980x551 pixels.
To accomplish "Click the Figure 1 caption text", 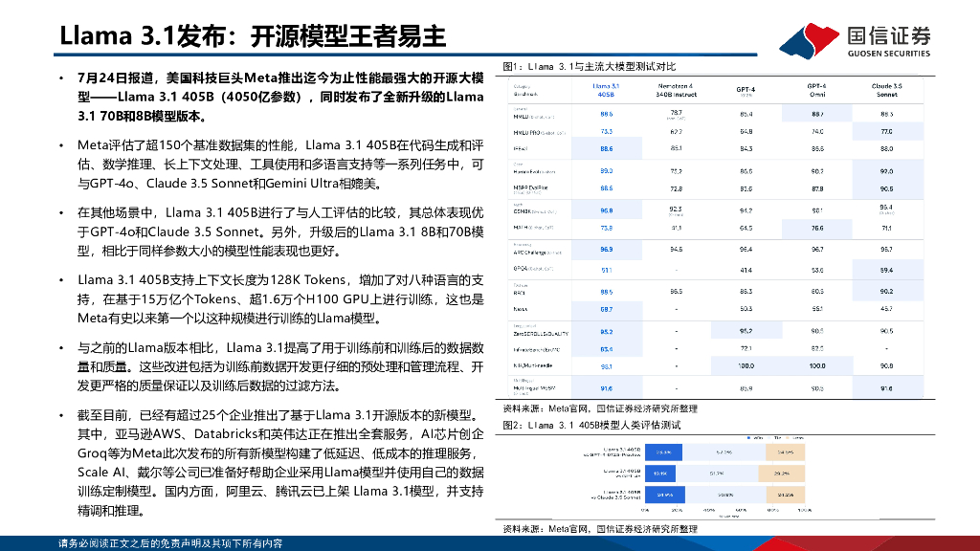I will click(x=590, y=66).
